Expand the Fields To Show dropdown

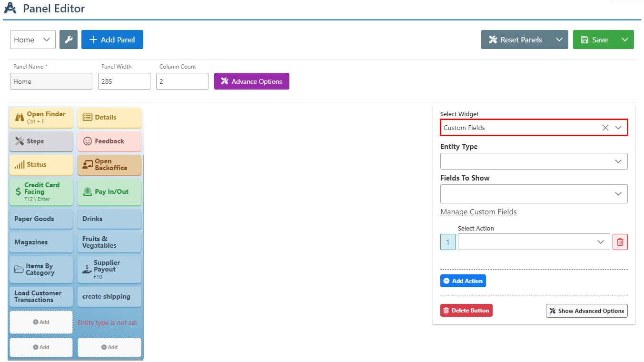coord(534,194)
